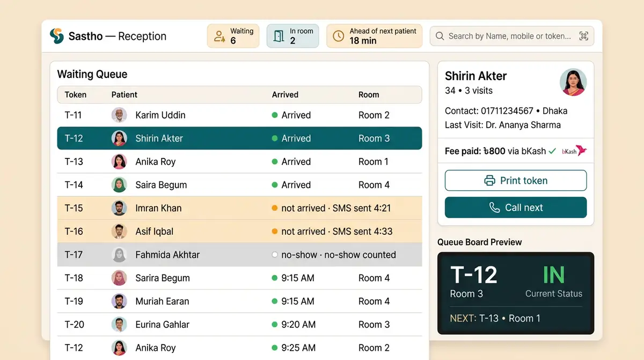644x360 pixels.
Task: Click Last Visit: Dr. Ananya Sharma
Action: pos(503,125)
